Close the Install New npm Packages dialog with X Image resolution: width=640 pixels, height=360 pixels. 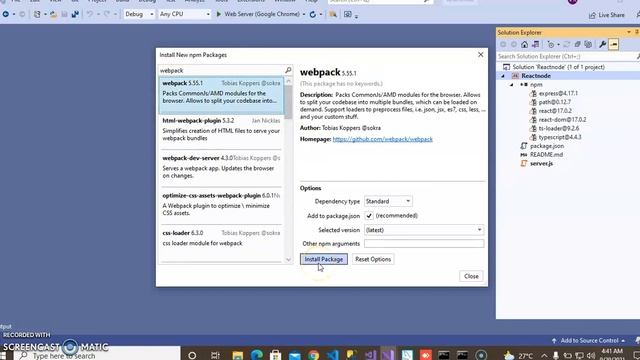click(x=480, y=55)
